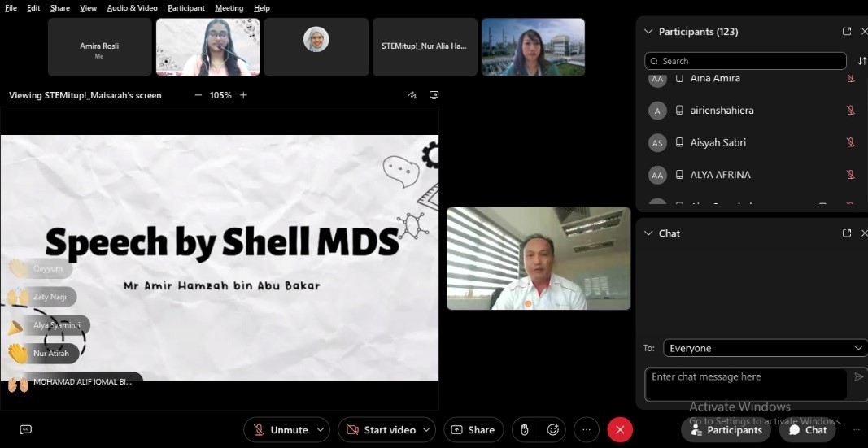Click ALYA AFRINA's muted microphone icon
Image resolution: width=868 pixels, height=448 pixels.
click(x=851, y=175)
